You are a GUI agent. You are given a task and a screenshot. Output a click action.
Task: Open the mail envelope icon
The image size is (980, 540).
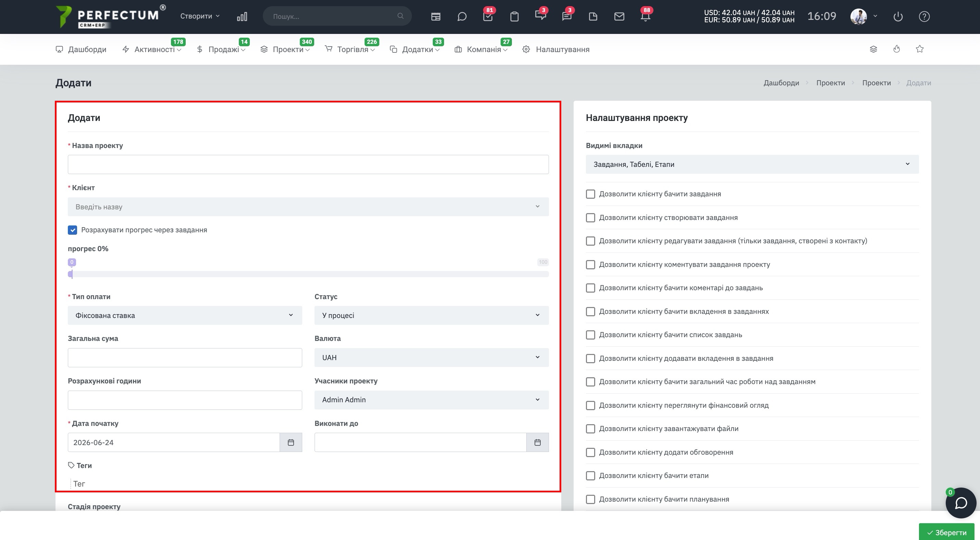pyautogui.click(x=619, y=16)
